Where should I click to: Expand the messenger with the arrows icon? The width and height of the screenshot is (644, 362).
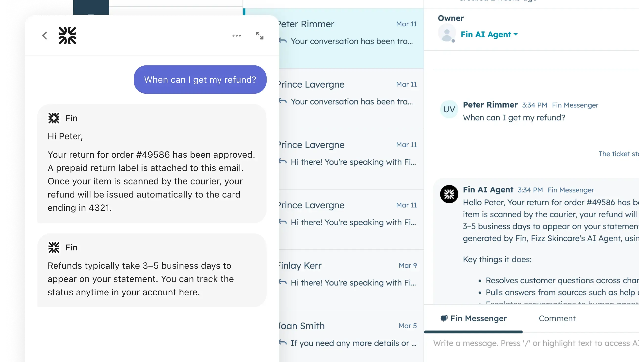click(x=259, y=36)
